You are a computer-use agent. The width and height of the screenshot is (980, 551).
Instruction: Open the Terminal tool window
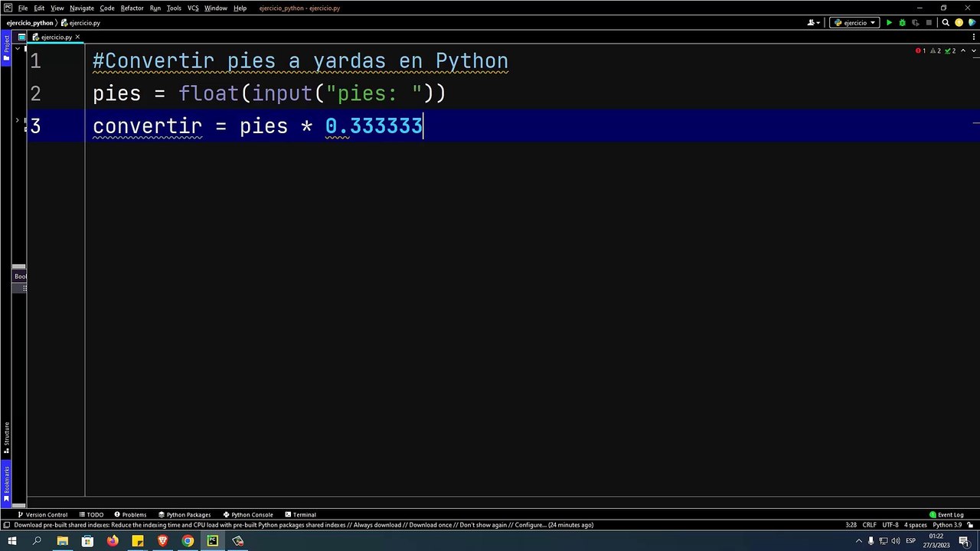tap(299, 515)
